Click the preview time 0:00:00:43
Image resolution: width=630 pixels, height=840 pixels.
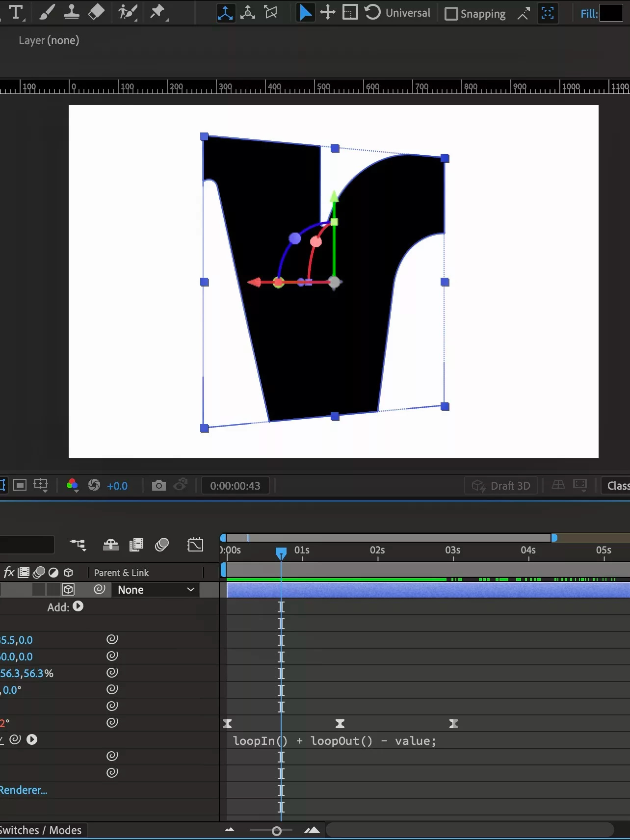(235, 486)
